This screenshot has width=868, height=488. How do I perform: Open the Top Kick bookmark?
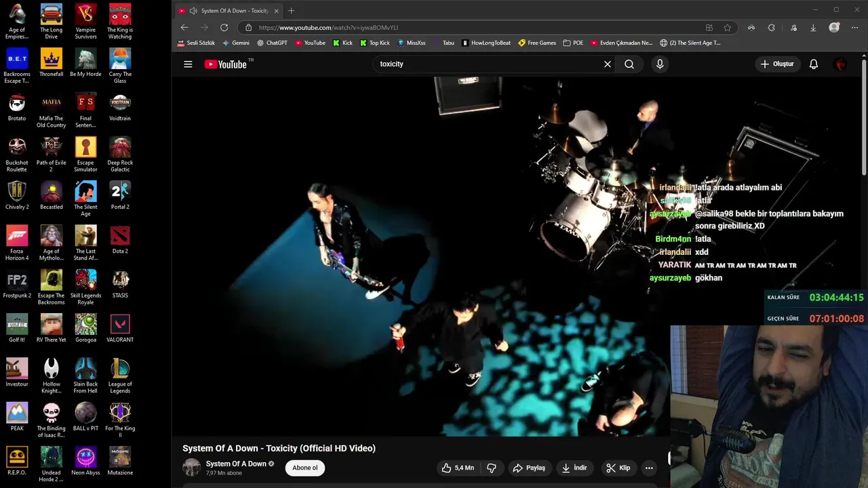pyautogui.click(x=375, y=43)
